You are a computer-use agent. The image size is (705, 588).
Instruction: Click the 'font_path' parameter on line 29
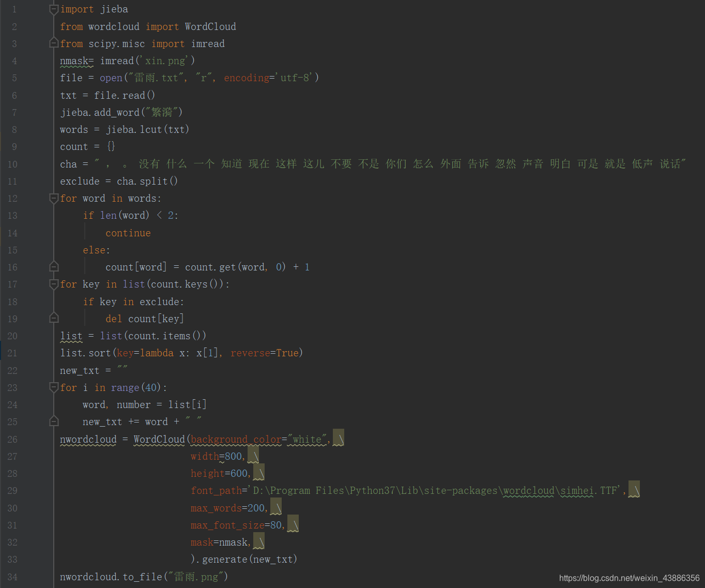click(216, 491)
